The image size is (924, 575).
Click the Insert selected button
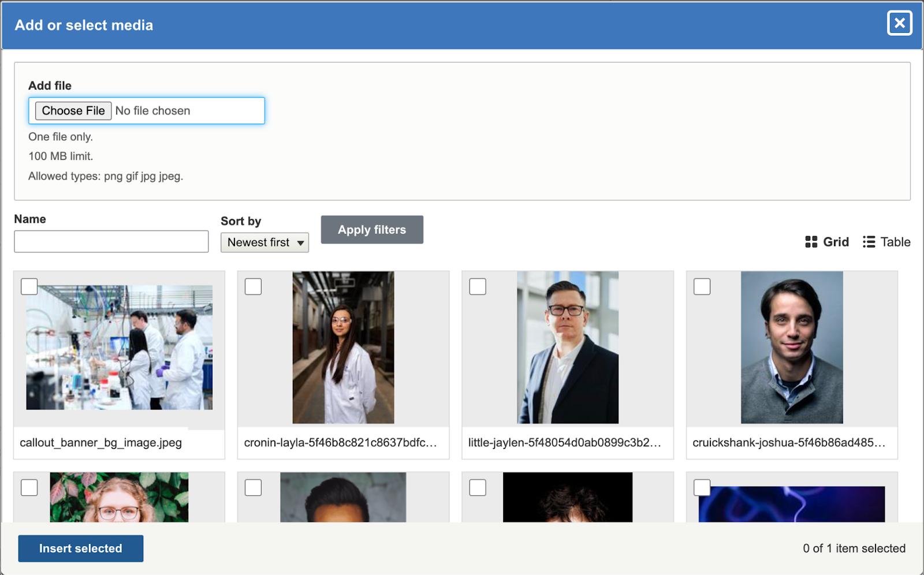(x=81, y=548)
